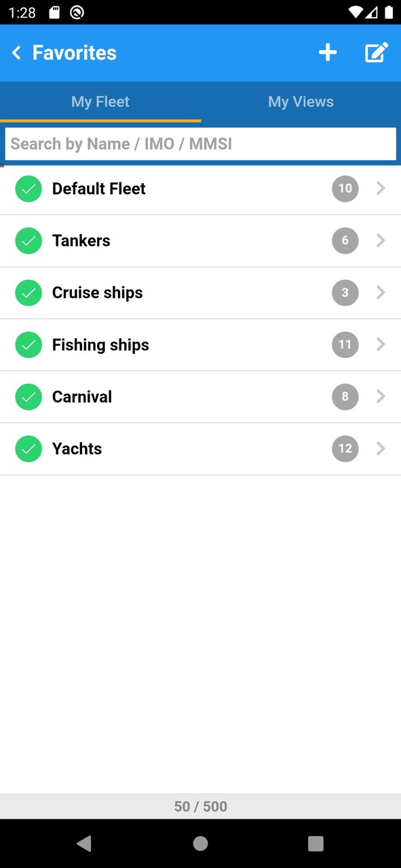The width and height of the screenshot is (401, 868).
Task: Toggle the green checkmark on Yachts
Action: click(x=28, y=448)
